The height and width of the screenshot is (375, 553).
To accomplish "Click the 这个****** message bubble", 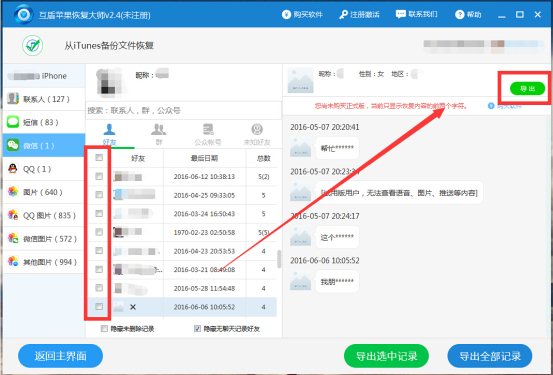I will coord(337,237).
